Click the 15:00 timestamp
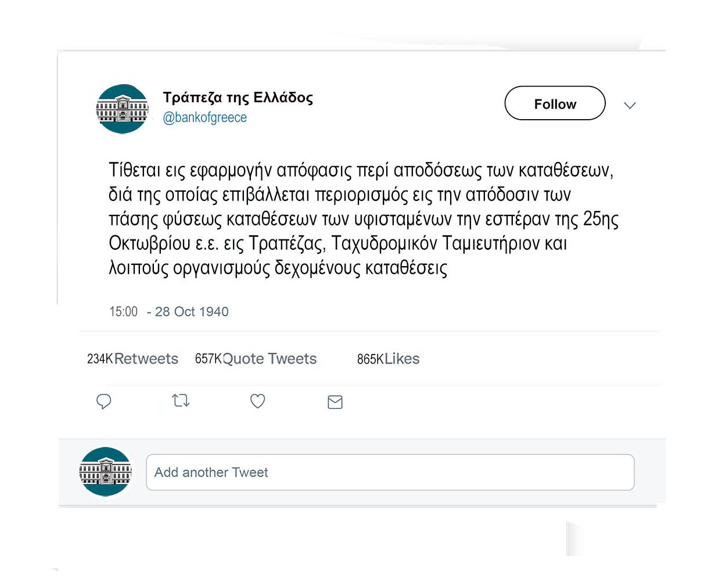The width and height of the screenshot is (722, 588). [x=123, y=311]
